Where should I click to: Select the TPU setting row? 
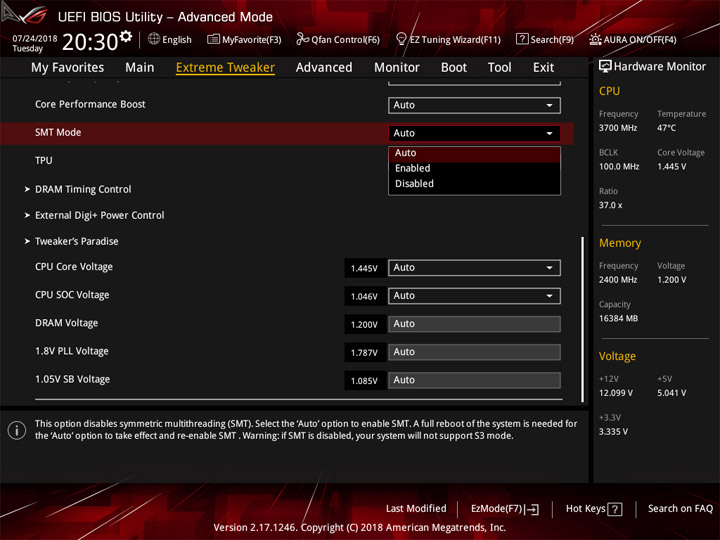[44, 160]
